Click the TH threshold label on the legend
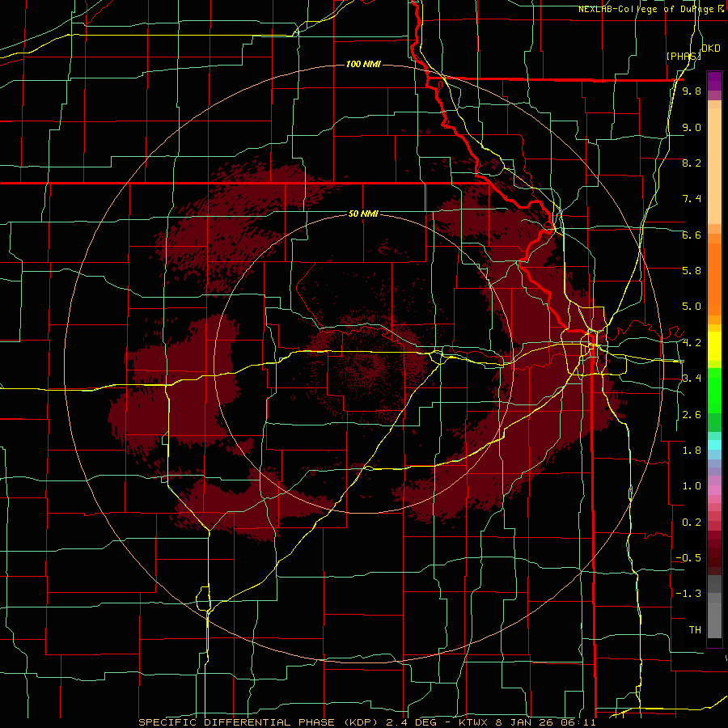 click(x=695, y=630)
